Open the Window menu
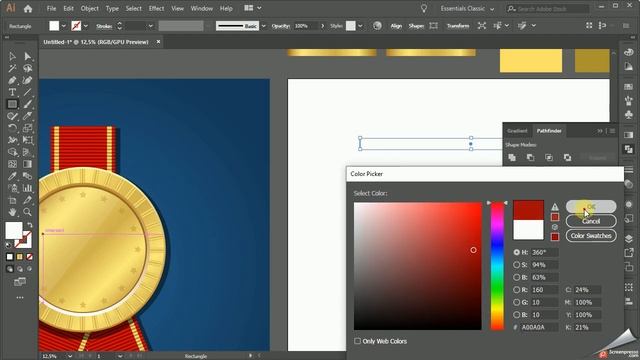 click(202, 8)
